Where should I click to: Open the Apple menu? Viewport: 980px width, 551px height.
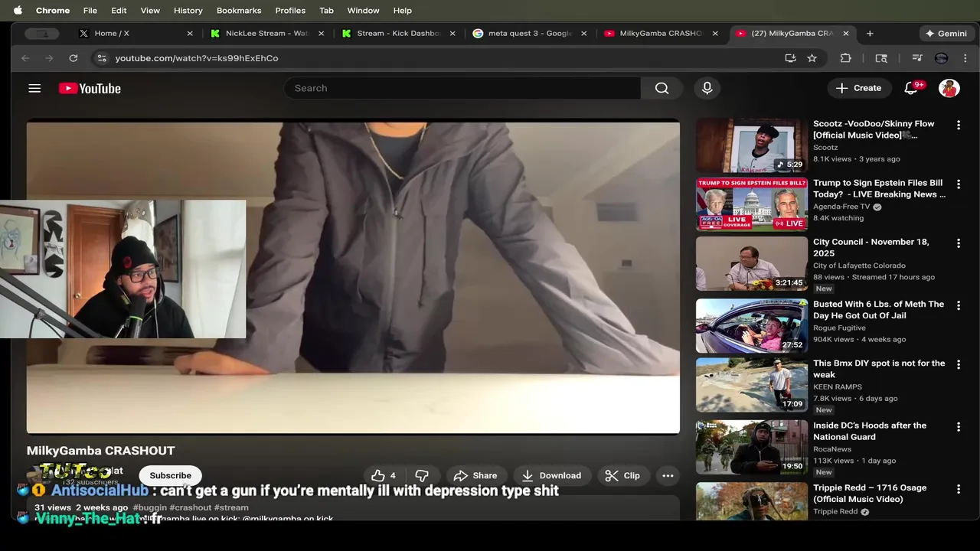[x=18, y=11]
